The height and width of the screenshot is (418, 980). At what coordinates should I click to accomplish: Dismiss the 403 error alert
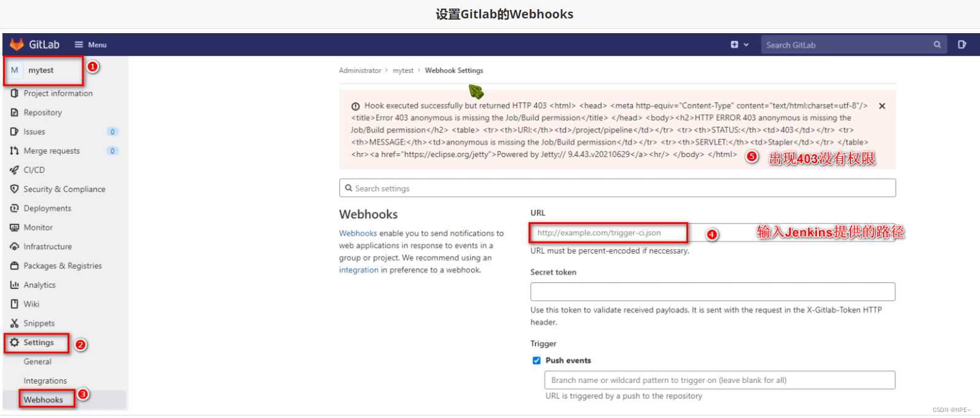pos(882,106)
